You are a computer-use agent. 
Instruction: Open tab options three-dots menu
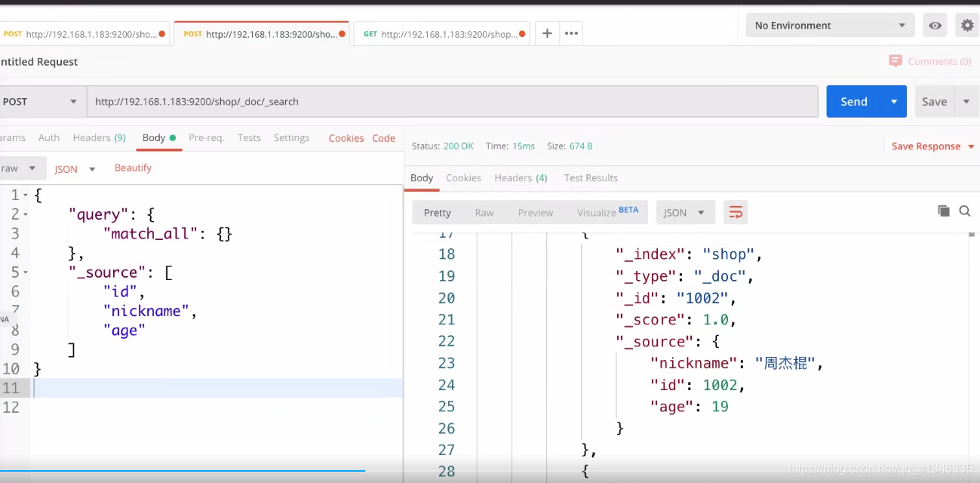pyautogui.click(x=571, y=33)
